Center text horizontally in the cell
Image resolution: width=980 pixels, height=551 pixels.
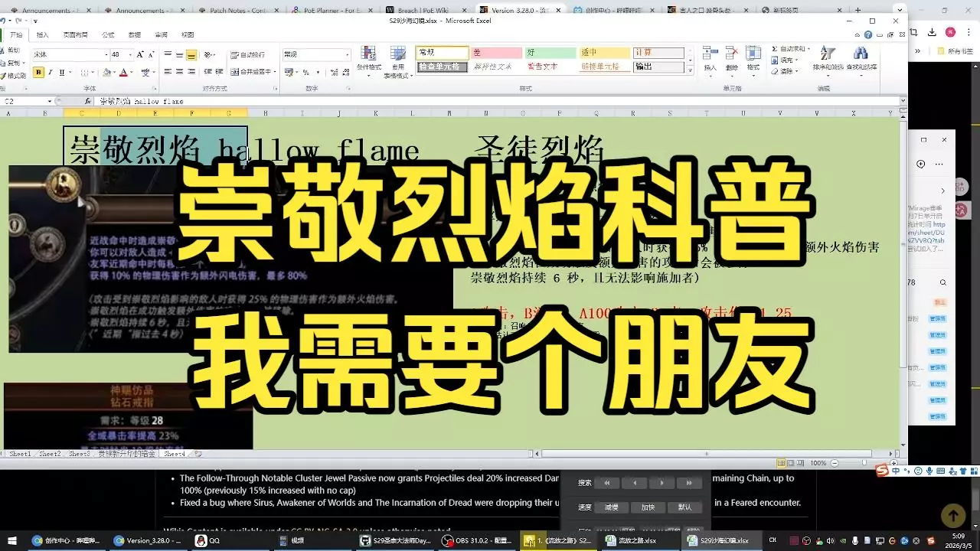pos(179,72)
